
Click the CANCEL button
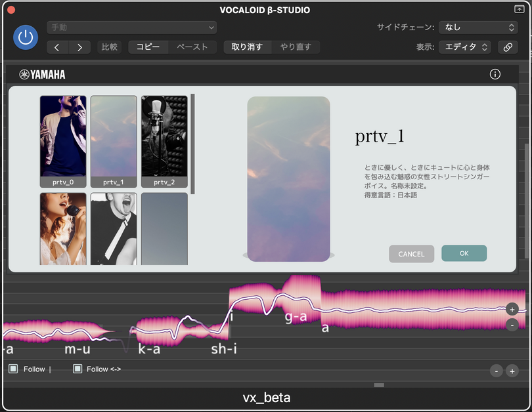(x=411, y=254)
